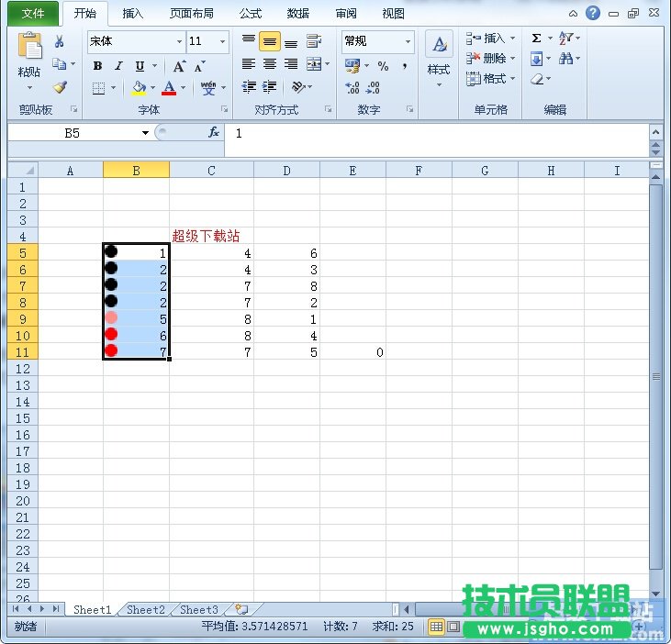
Task: Toggle middle vertical alignment button
Action: point(270,41)
